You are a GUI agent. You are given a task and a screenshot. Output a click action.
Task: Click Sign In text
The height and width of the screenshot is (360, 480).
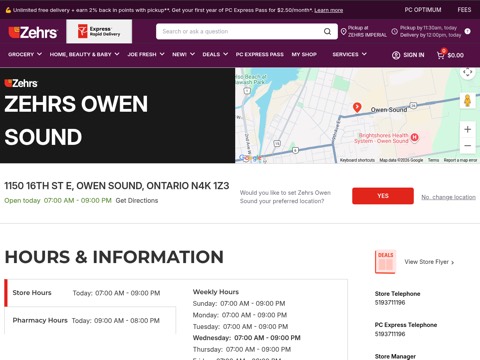(414, 55)
